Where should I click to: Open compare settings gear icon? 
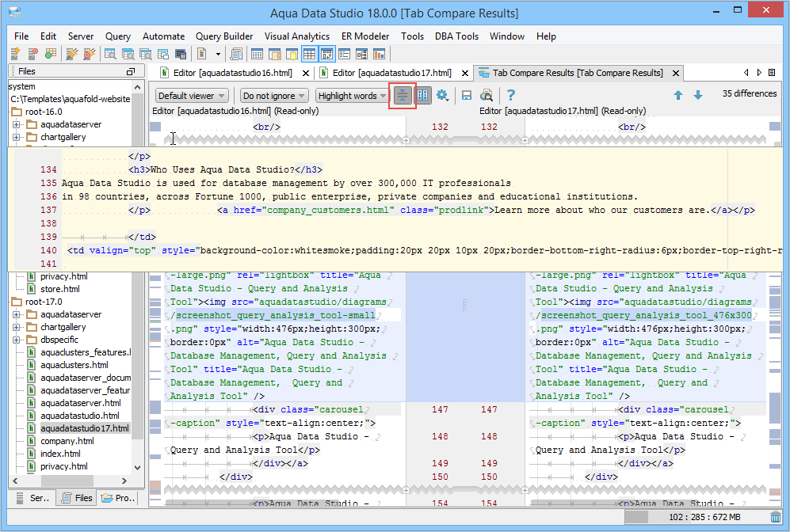(x=442, y=96)
